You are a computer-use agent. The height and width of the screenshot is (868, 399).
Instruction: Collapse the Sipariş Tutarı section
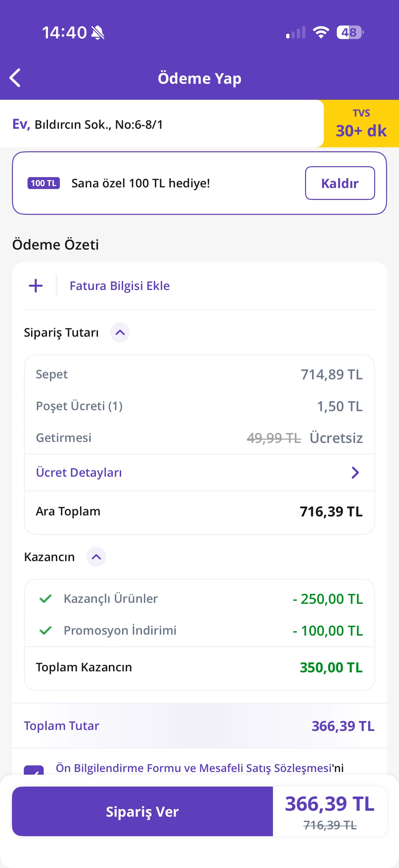(120, 333)
